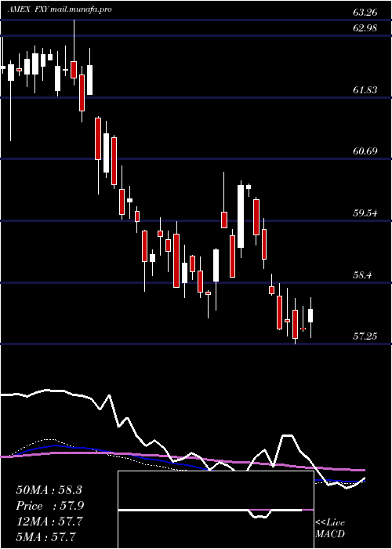Click the 12MA : 57.7 readout

pyautogui.click(x=49, y=522)
